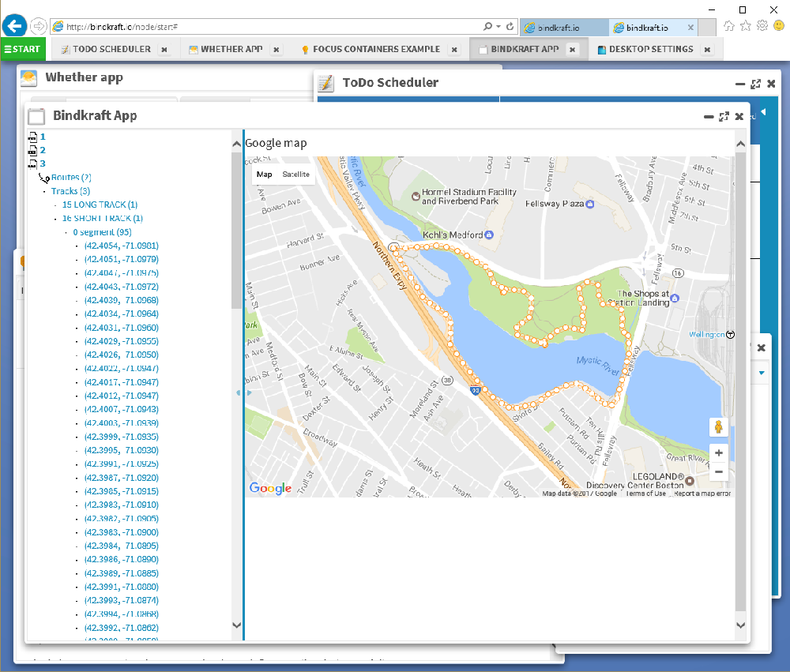This screenshot has height=672, width=790.
Task: Click the address bar URL field
Action: (x=272, y=27)
